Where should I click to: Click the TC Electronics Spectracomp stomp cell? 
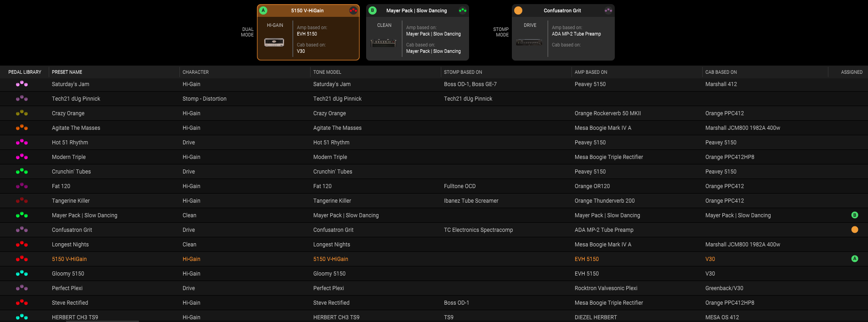(479, 230)
